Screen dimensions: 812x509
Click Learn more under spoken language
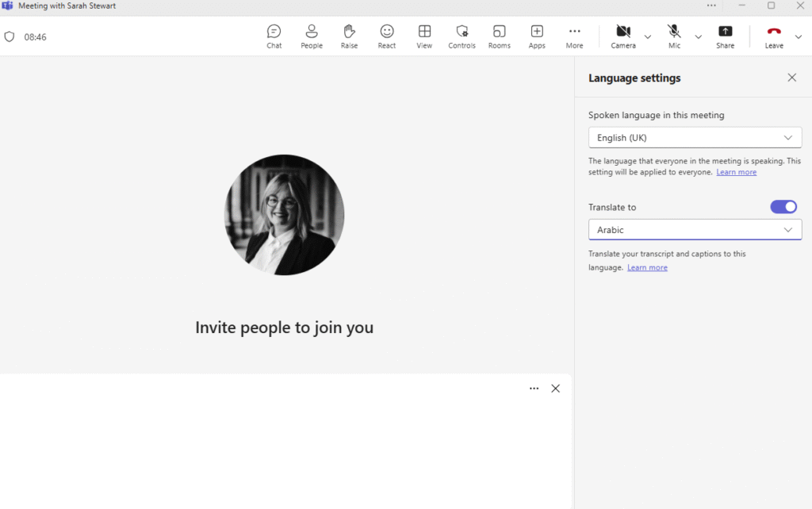coord(736,172)
